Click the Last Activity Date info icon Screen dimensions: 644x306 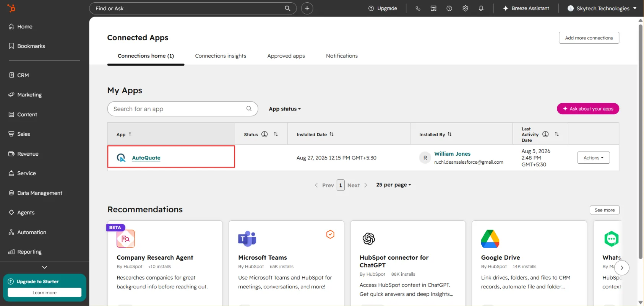coord(545,134)
